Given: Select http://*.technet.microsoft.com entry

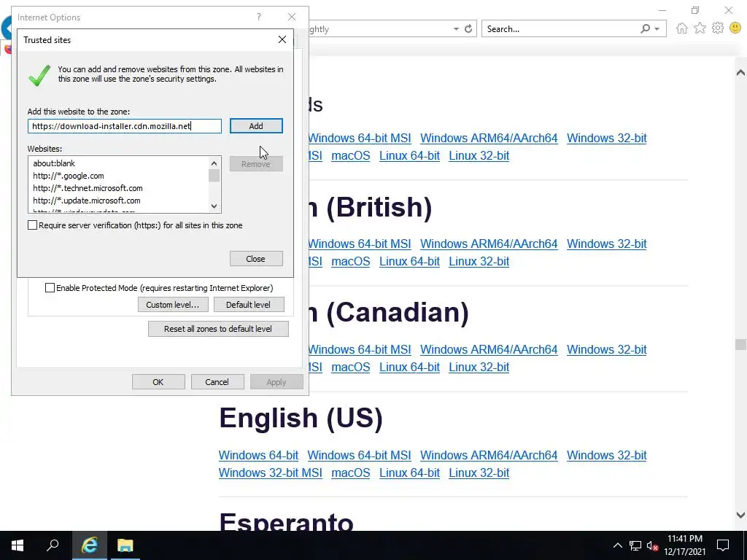Looking at the screenshot, I should coord(88,188).
